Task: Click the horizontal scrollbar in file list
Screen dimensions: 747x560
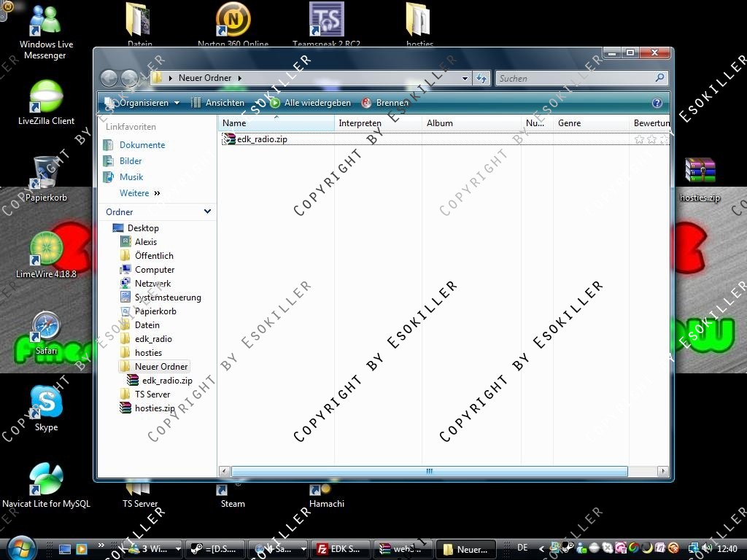Action: 429,472
